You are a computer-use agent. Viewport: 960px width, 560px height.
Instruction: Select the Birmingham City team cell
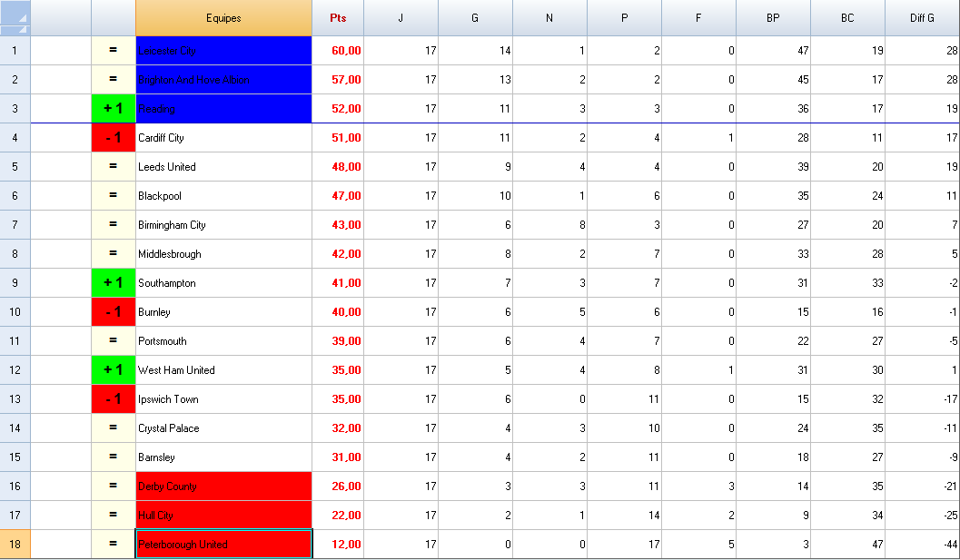coord(223,224)
